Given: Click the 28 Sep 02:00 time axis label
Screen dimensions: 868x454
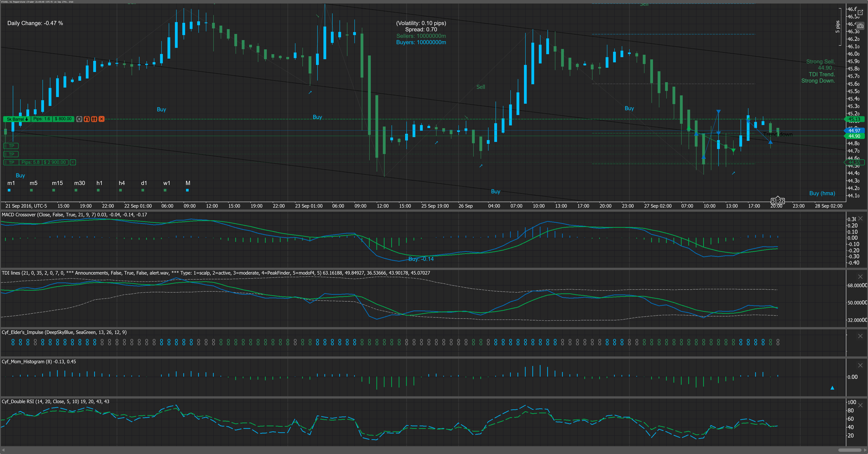Looking at the screenshot, I should 828,206.
